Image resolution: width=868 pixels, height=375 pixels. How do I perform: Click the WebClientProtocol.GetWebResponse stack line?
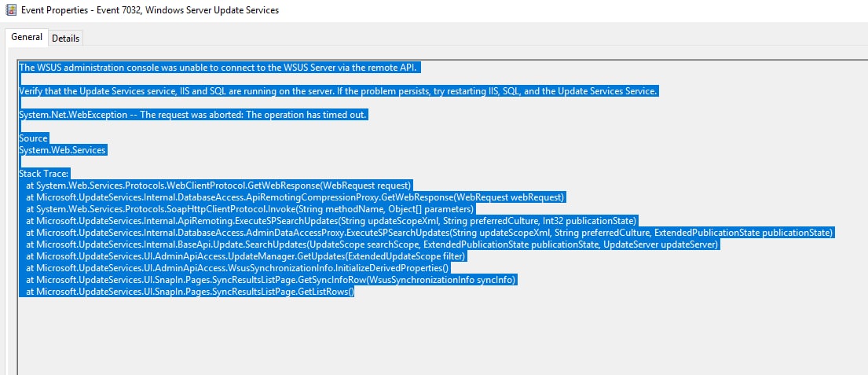point(218,185)
